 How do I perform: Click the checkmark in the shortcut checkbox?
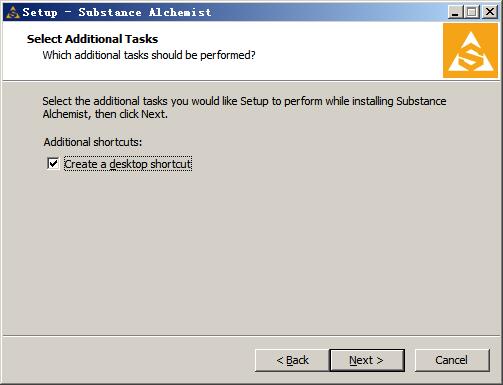pos(53,164)
